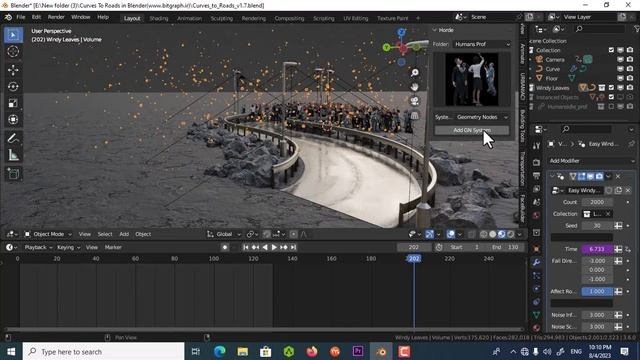
Task: Open the Render properties tab
Action: click(537, 162)
